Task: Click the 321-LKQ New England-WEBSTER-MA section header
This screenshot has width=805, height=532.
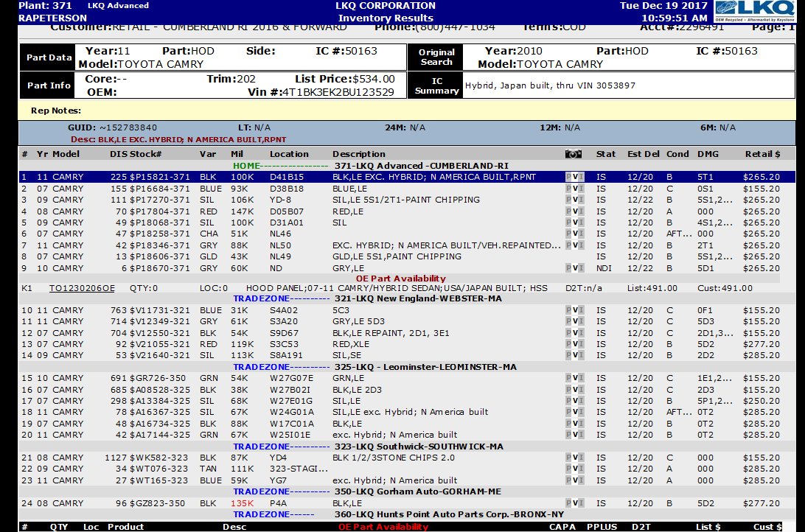Action: [x=418, y=298]
